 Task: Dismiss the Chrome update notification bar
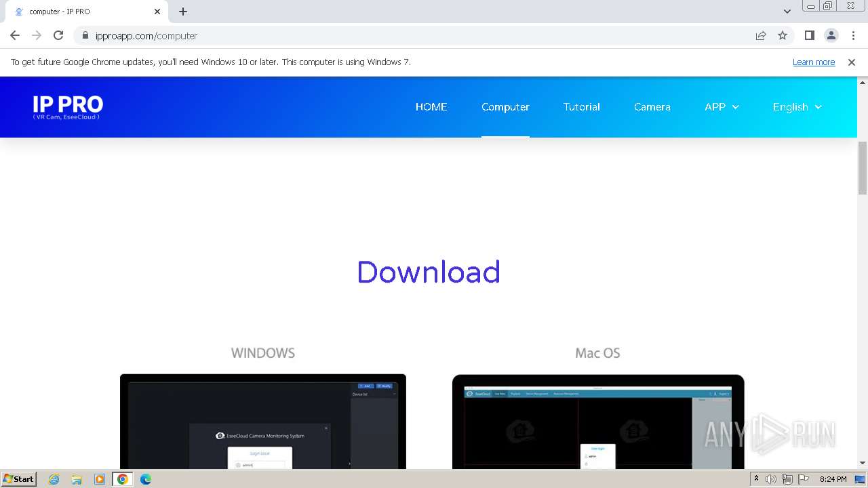(852, 62)
